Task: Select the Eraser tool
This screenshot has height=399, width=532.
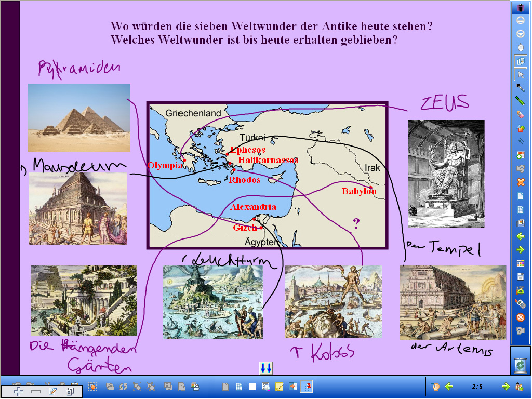Action: (521, 114)
